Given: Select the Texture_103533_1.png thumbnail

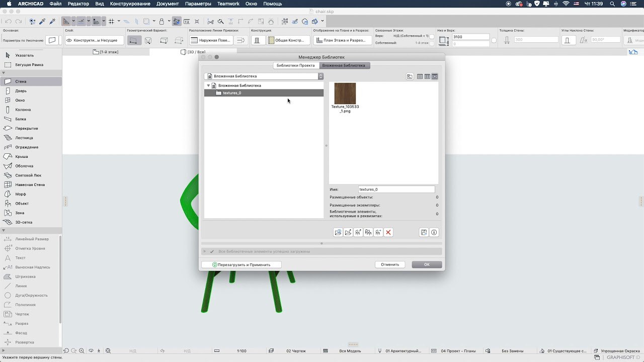Looking at the screenshot, I should click(x=345, y=98).
